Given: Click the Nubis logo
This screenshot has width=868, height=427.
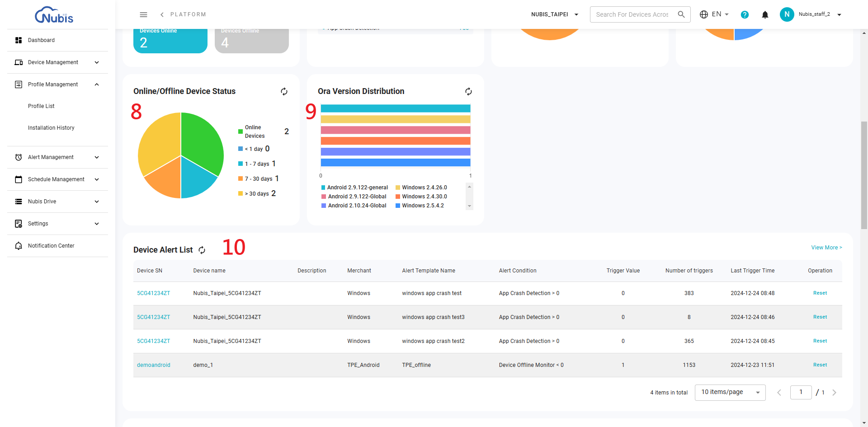Looking at the screenshot, I should [x=54, y=14].
